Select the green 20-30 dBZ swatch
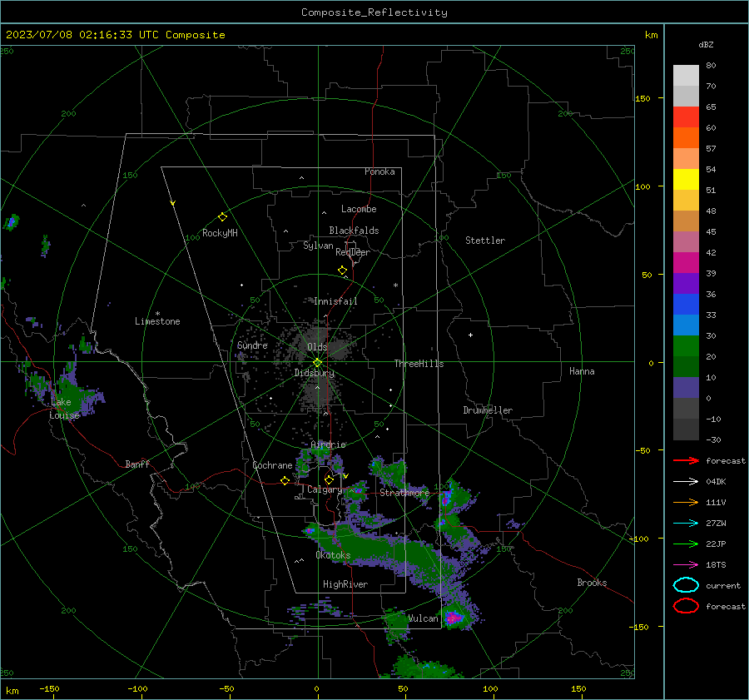Image resolution: width=749 pixels, height=700 pixels. [x=686, y=346]
